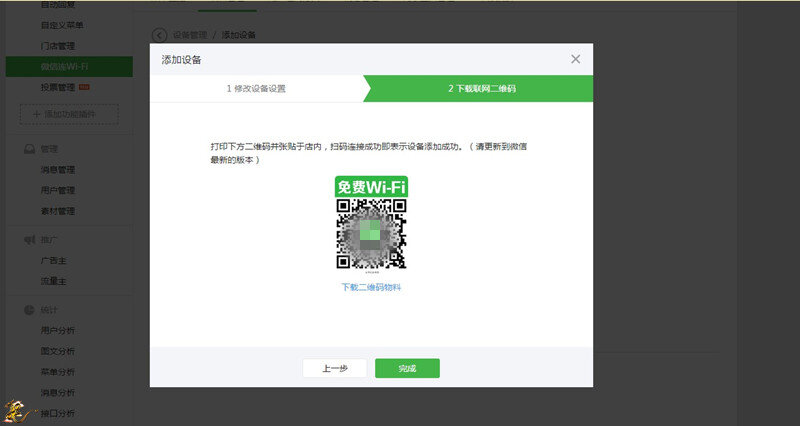This screenshot has width=800, height=426.
Task: Click the 添加功能插件 button
Action: [69, 114]
